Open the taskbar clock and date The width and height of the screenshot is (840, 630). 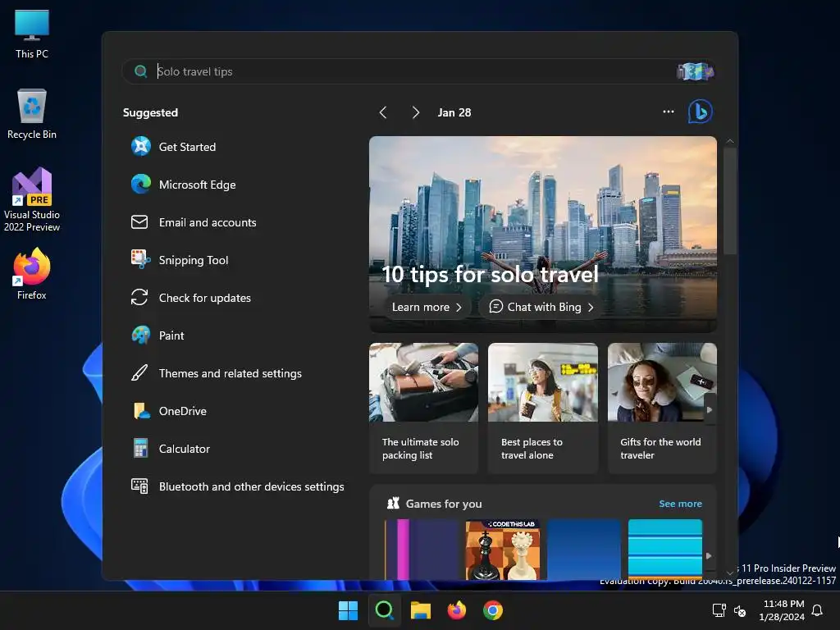[x=782, y=610]
